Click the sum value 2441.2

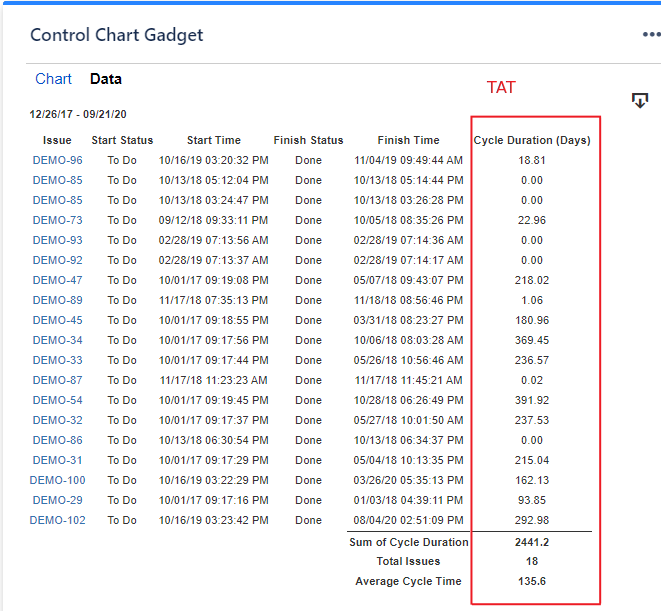pyautogui.click(x=532, y=542)
